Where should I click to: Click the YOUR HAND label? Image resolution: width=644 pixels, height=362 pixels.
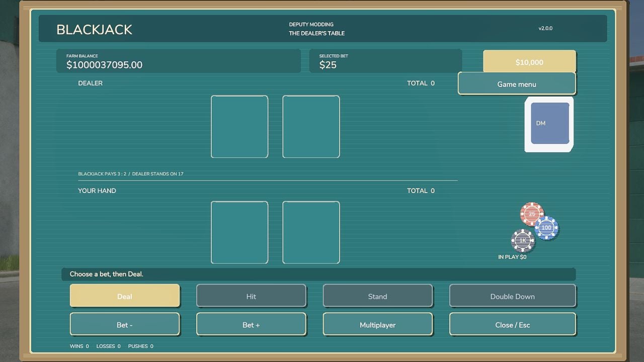(97, 191)
